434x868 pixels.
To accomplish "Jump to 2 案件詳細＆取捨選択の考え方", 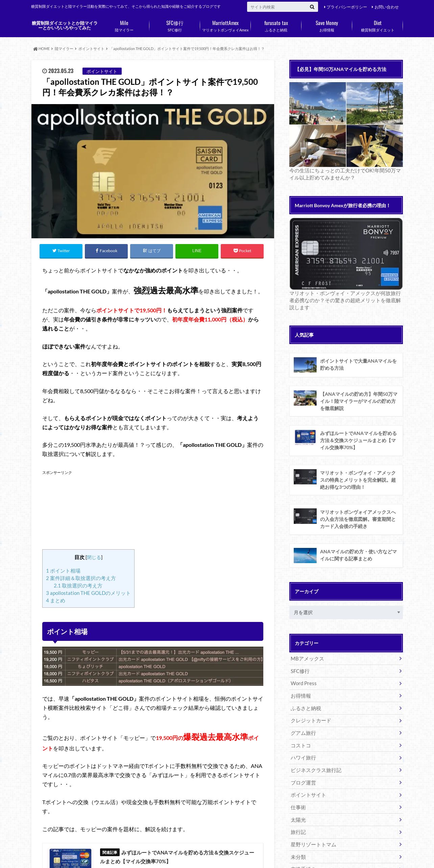I will (81, 578).
